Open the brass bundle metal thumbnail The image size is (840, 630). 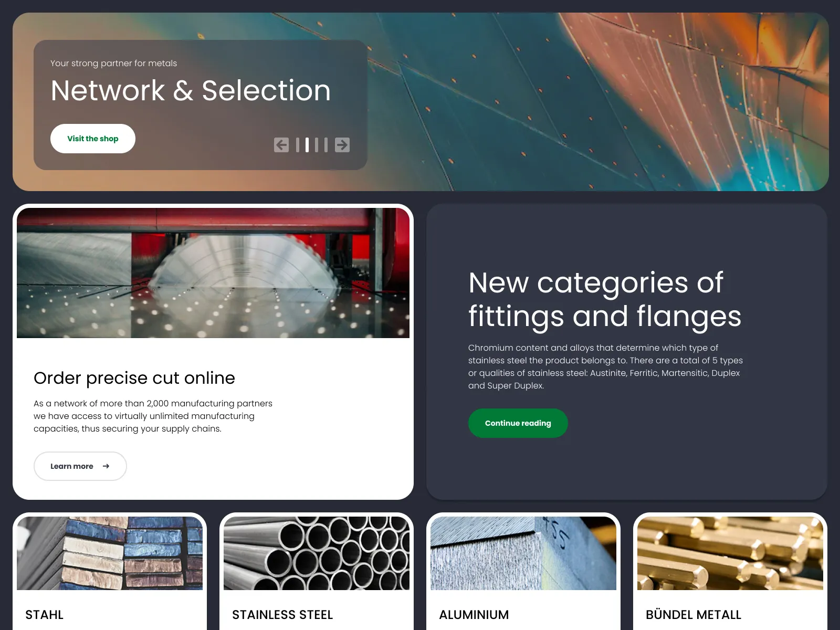tap(730, 553)
